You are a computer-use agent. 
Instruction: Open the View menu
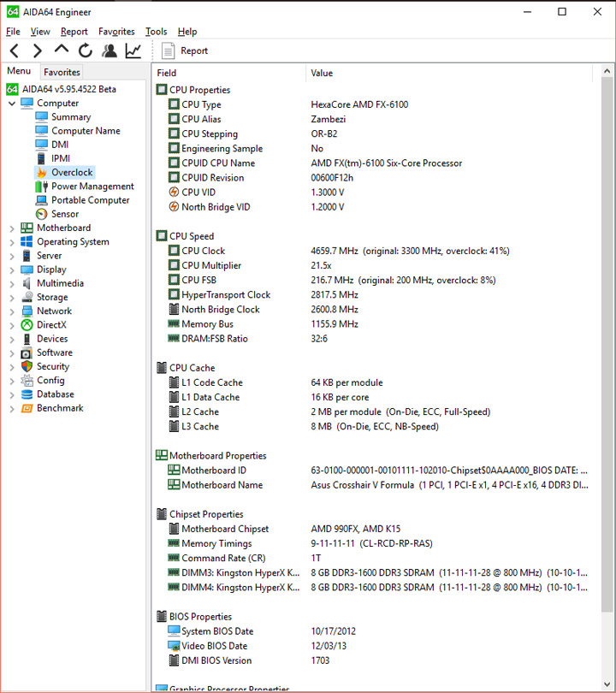pos(40,32)
